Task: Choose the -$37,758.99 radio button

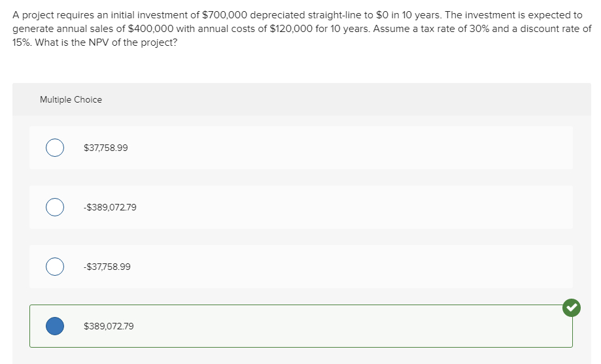Action: point(55,267)
